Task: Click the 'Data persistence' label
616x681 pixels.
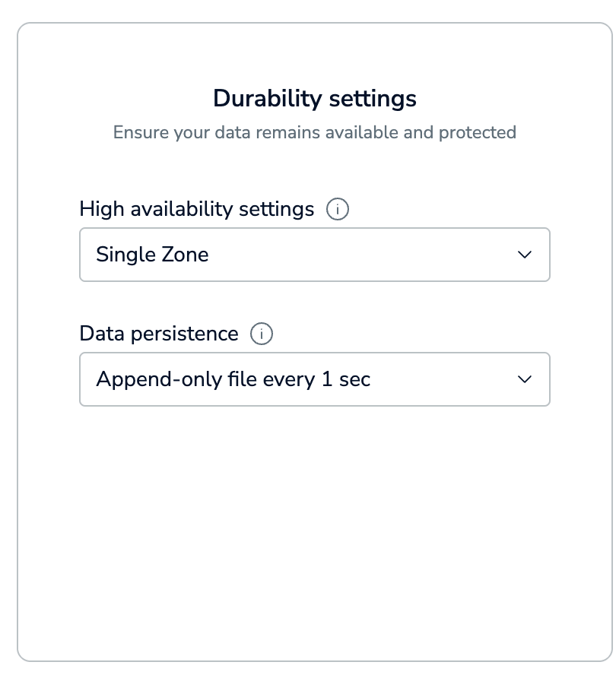Action: click(158, 334)
